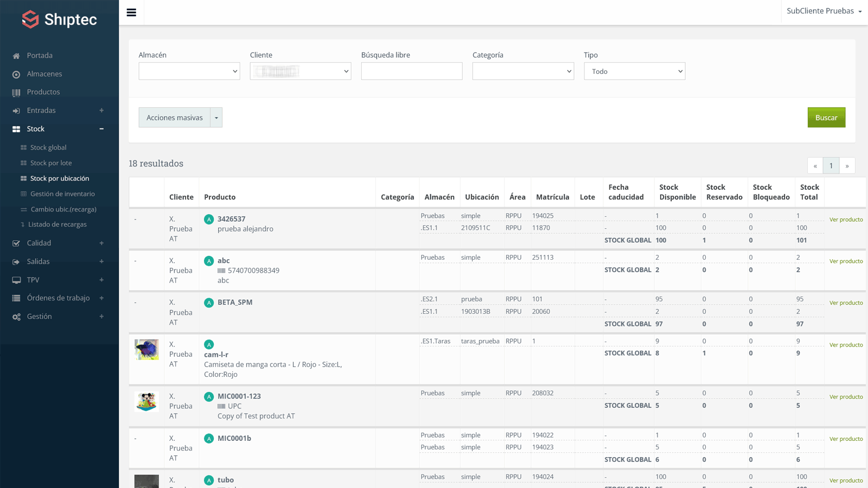Click the Productos barcode icon
Image resolution: width=868 pixels, height=488 pixels.
pyautogui.click(x=16, y=93)
